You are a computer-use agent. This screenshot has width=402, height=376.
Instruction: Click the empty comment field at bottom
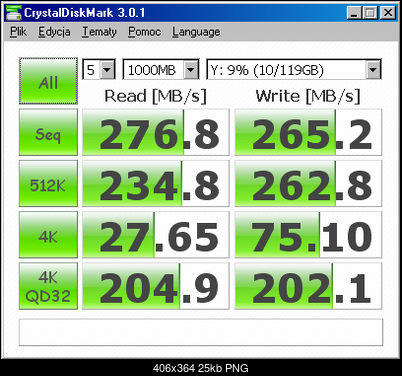(x=201, y=332)
